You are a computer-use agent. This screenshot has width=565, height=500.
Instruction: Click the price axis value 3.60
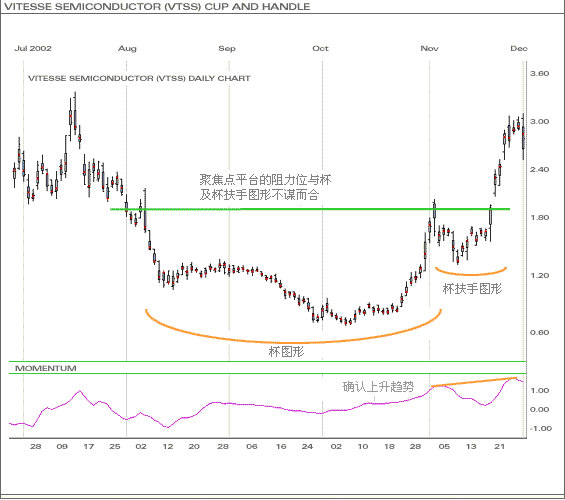tap(539, 73)
